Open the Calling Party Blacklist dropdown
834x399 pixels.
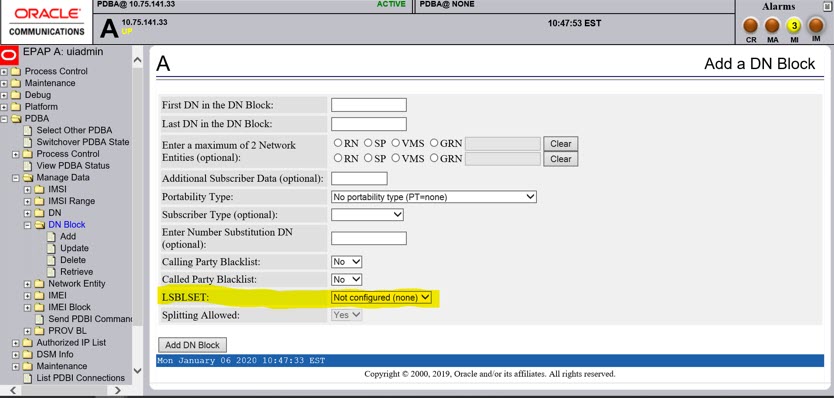pyautogui.click(x=346, y=262)
